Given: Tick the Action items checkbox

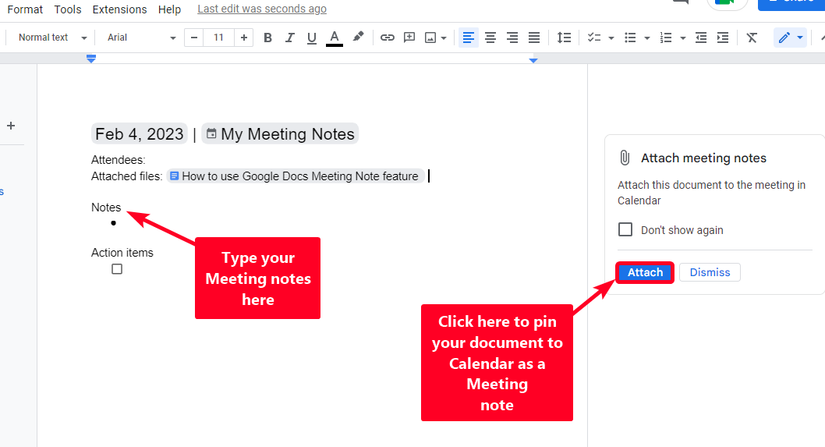Looking at the screenshot, I should [117, 269].
